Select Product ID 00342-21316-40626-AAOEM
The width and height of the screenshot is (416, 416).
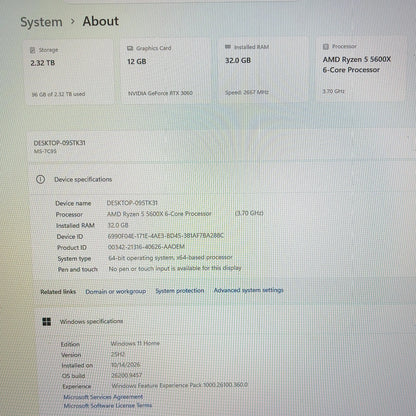[146, 247]
